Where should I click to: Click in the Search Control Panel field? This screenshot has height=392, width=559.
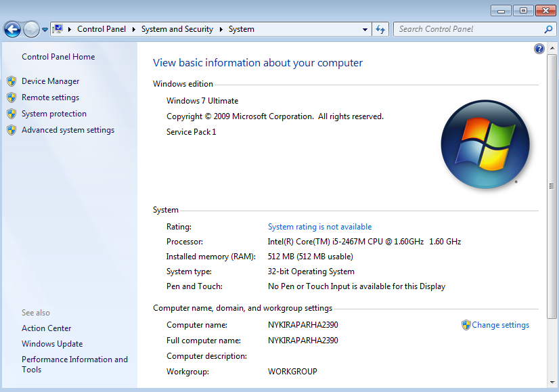(x=467, y=29)
